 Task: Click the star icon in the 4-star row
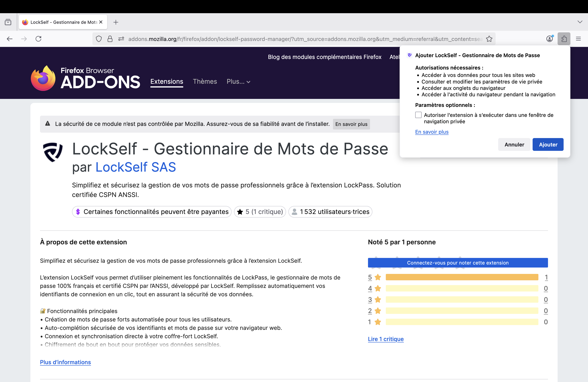pyautogui.click(x=378, y=288)
